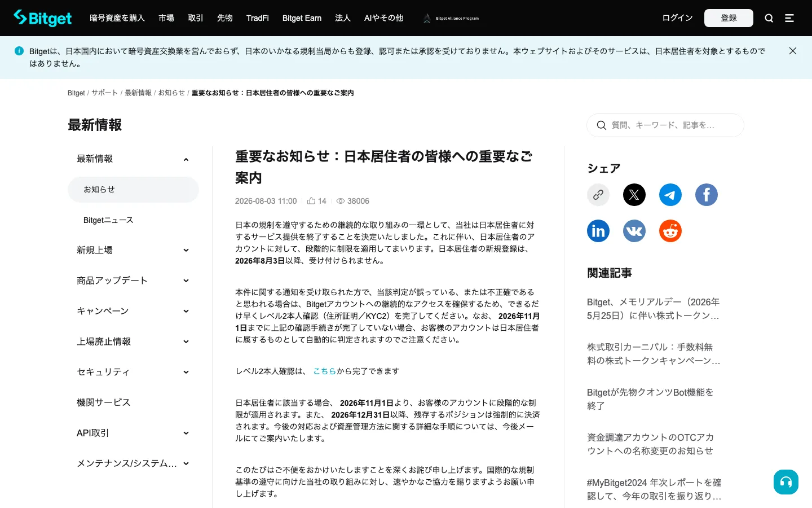The height and width of the screenshot is (508, 812).
Task: Open the 市場 menu item
Action: click(166, 18)
